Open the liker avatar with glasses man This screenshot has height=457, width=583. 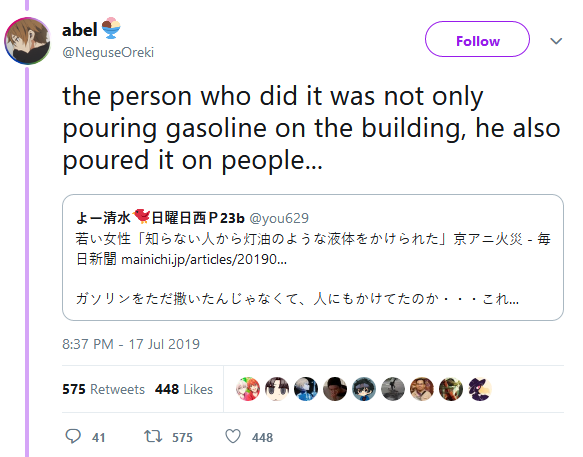422,389
